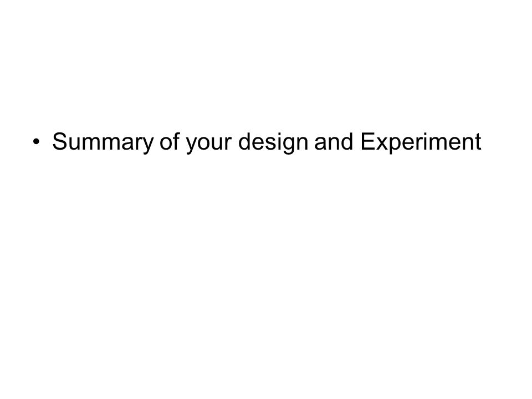Click the final y of "Summary"
This screenshot has width=532, height=399.
tap(148, 145)
